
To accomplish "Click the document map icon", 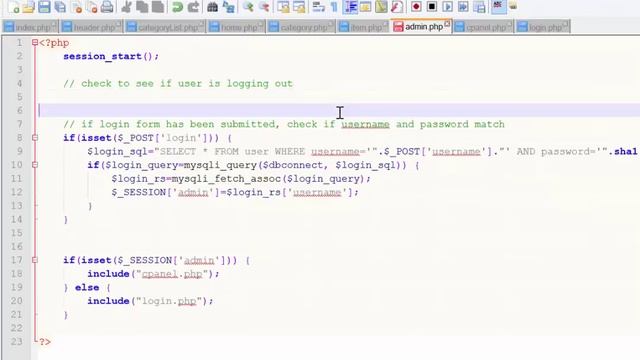I will (381, 7).
